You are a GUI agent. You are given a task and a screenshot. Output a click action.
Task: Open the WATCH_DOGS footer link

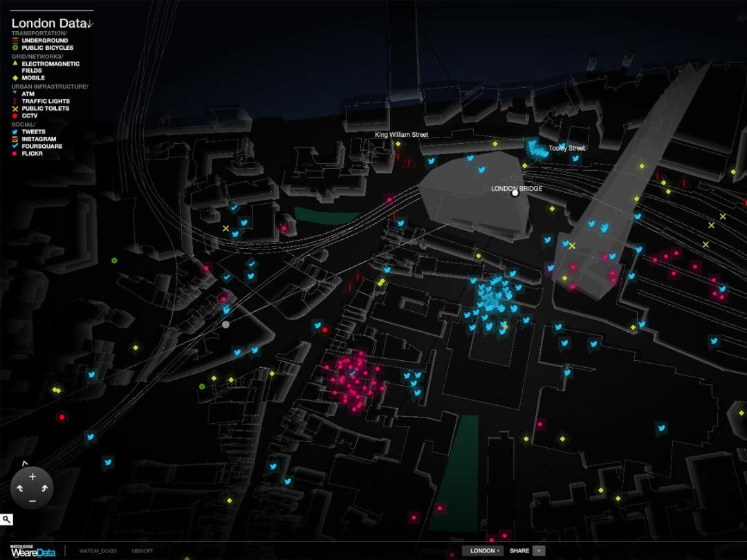point(98,551)
